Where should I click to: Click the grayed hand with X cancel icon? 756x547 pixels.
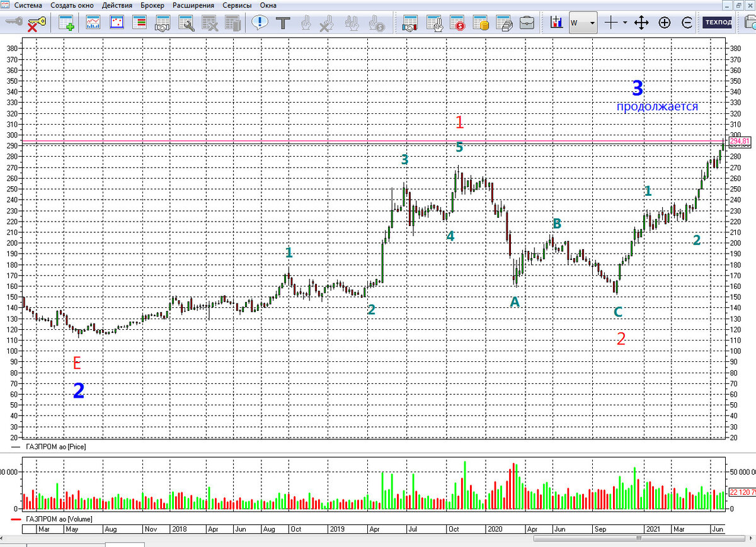326,25
